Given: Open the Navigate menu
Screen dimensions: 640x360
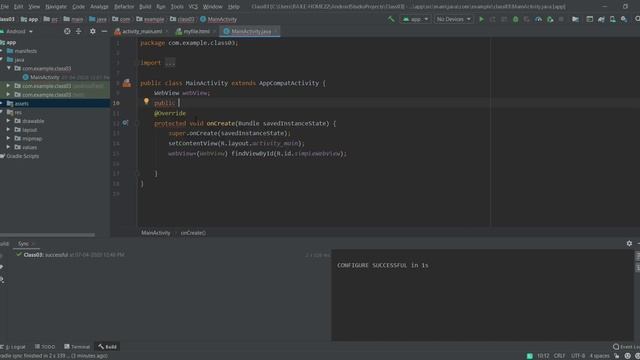Looking at the screenshot, I should tap(56, 7).
